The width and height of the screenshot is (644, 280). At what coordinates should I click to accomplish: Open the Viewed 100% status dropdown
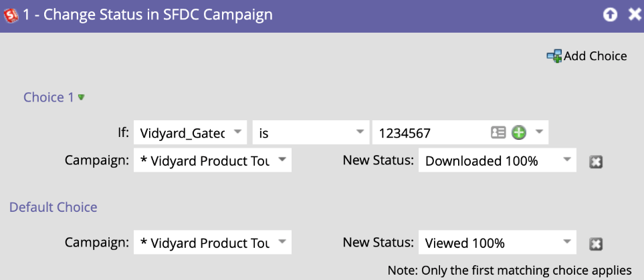(x=498, y=243)
